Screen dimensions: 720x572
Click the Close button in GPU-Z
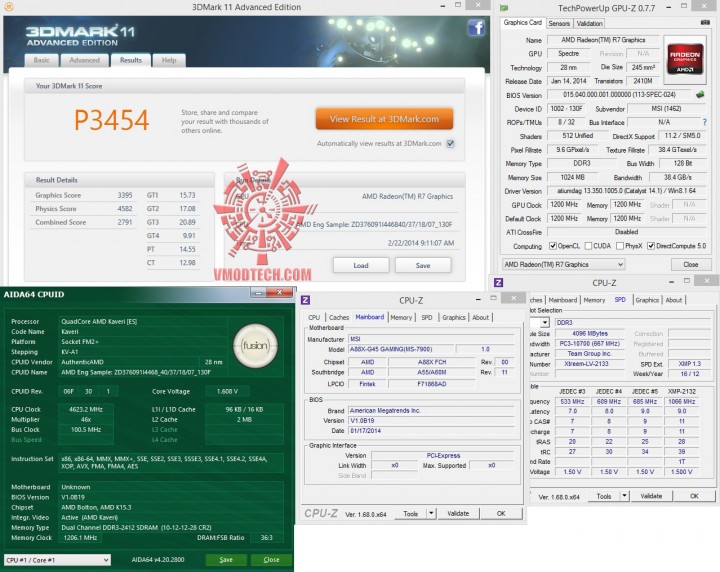coord(690,264)
